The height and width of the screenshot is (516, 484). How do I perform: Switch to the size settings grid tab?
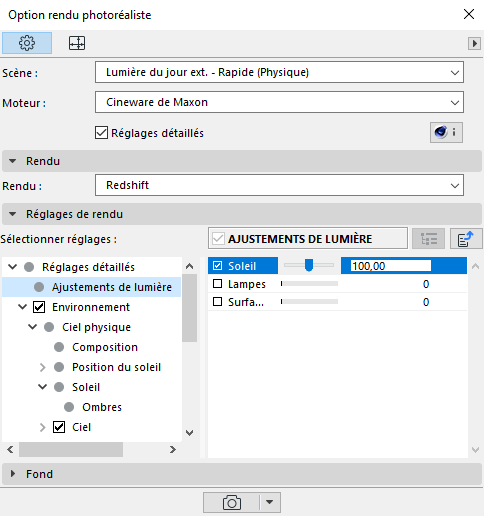[x=77, y=43]
